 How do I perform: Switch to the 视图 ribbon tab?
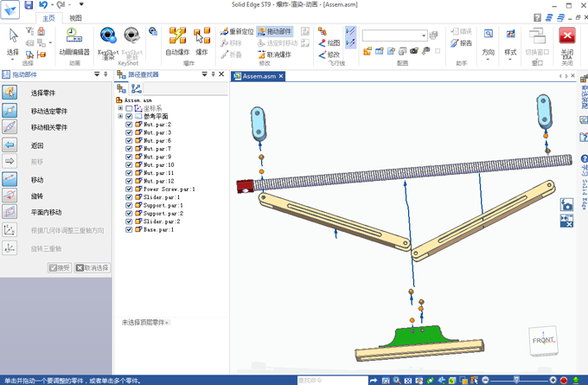click(75, 17)
